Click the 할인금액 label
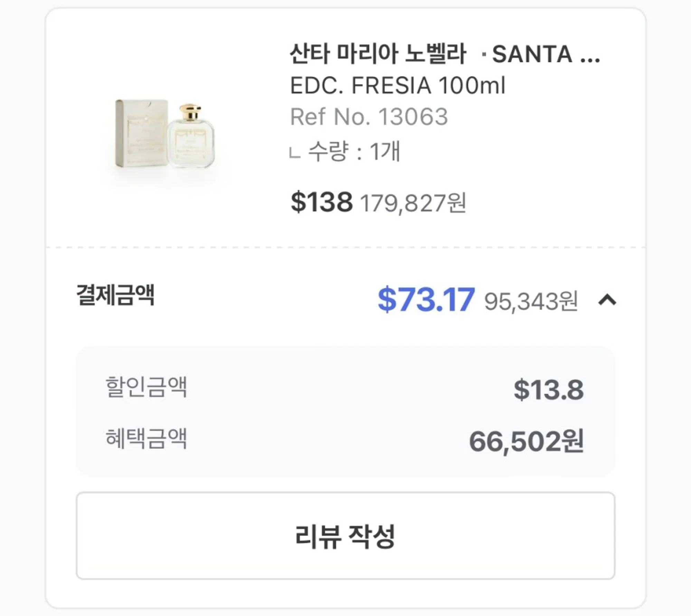The width and height of the screenshot is (691, 616). pos(146,387)
